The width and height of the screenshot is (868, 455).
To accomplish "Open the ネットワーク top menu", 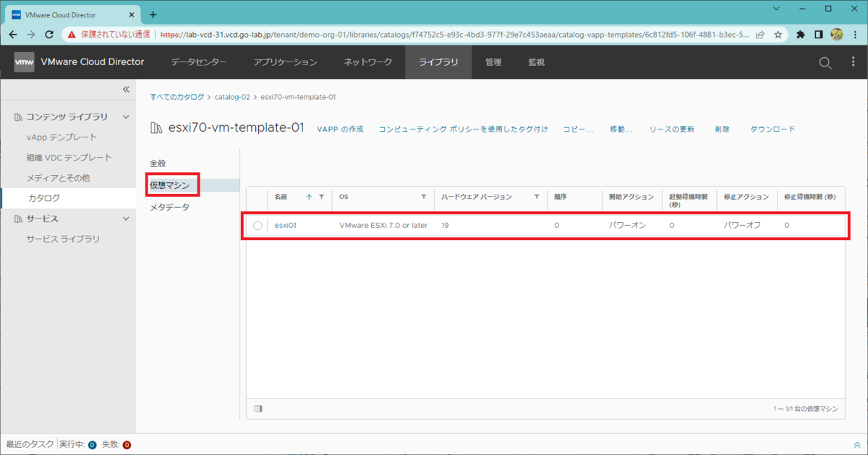I will pyautogui.click(x=368, y=62).
